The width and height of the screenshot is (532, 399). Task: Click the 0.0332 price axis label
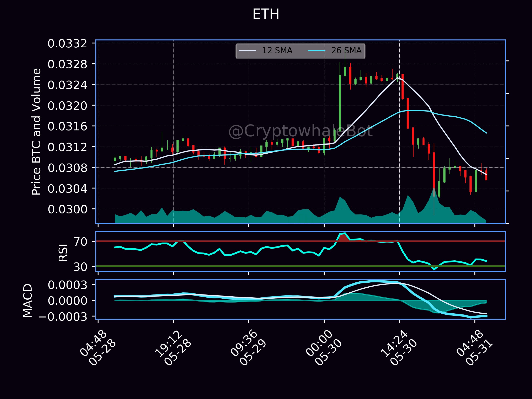(x=67, y=44)
